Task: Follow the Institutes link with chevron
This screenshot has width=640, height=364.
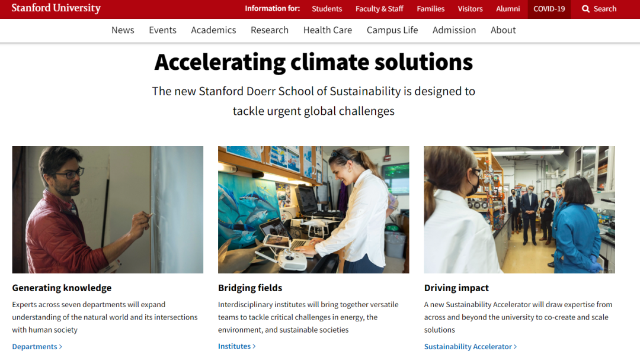Action: coord(236,346)
